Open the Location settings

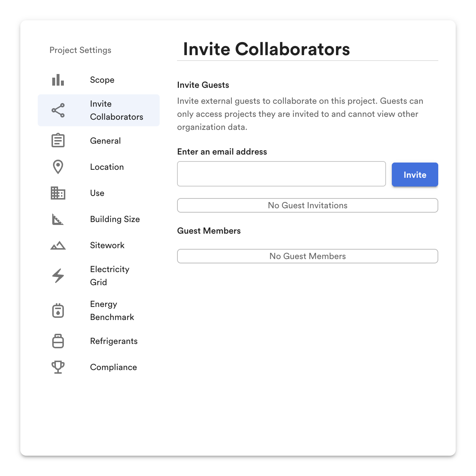pyautogui.click(x=99, y=167)
